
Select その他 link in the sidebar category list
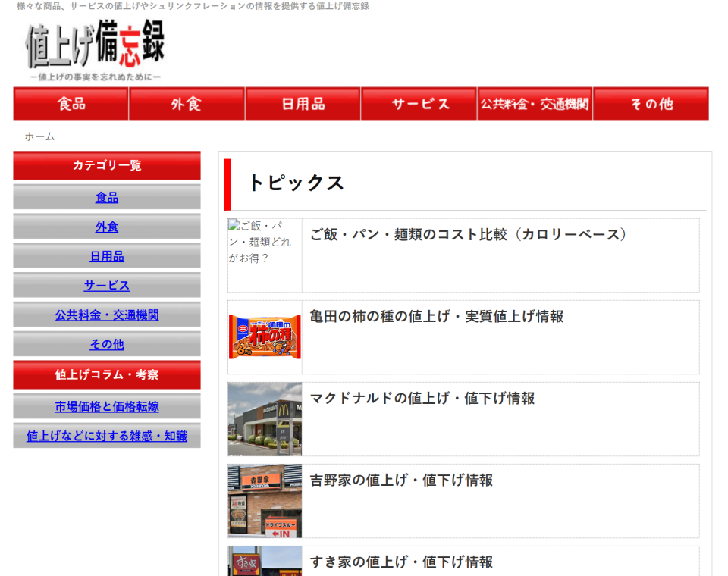(107, 344)
